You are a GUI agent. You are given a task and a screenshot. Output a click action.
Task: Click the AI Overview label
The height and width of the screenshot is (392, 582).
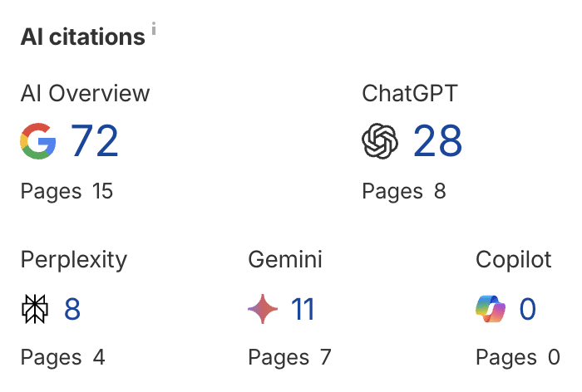coord(85,93)
